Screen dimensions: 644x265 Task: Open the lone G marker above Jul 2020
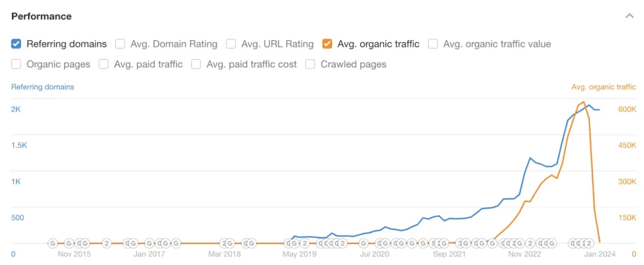pyautogui.click(x=364, y=243)
